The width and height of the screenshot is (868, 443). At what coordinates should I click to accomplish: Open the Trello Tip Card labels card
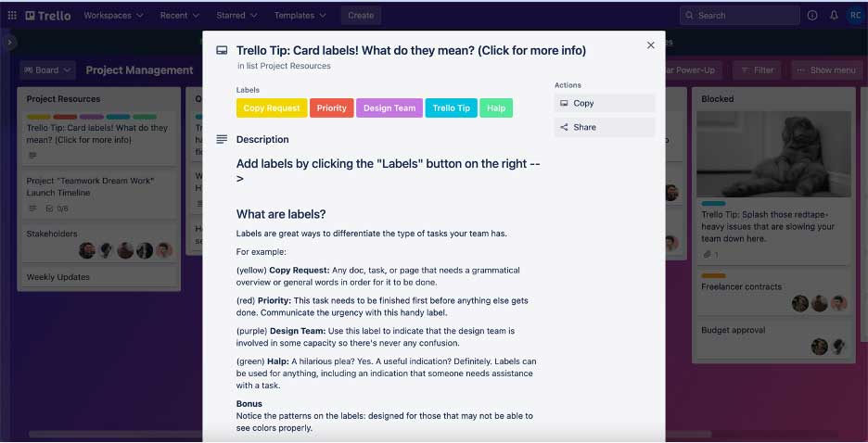[98, 138]
